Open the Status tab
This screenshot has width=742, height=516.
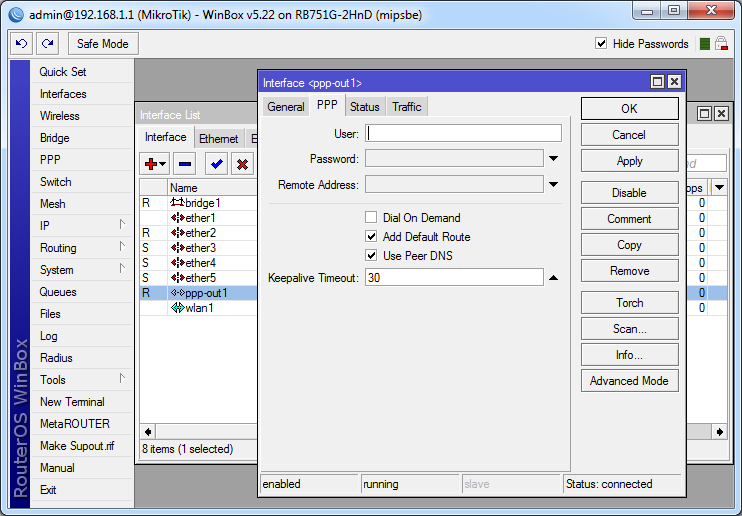point(364,107)
